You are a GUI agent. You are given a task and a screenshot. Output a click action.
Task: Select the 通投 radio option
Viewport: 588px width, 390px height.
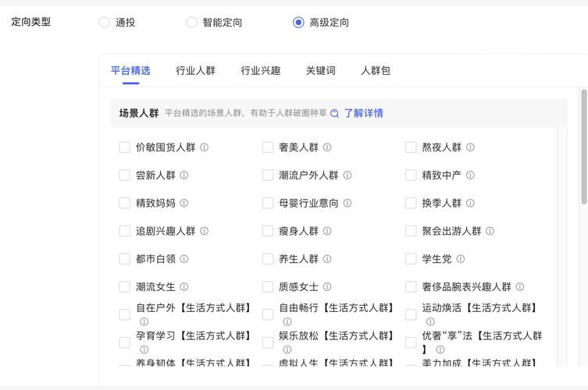click(105, 23)
